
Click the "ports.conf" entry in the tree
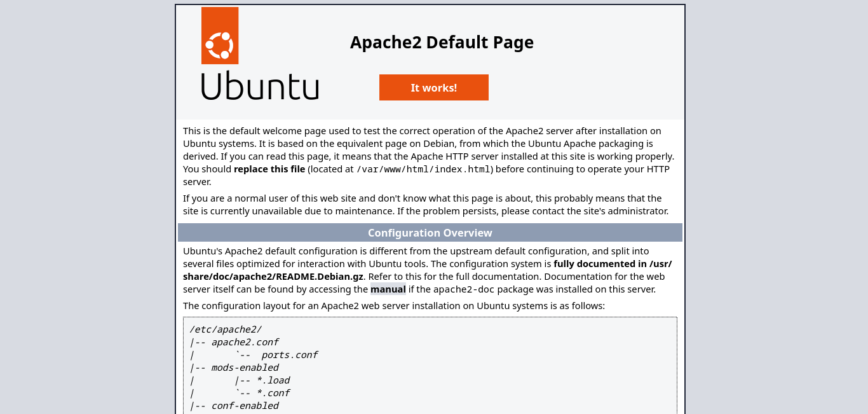290,355
